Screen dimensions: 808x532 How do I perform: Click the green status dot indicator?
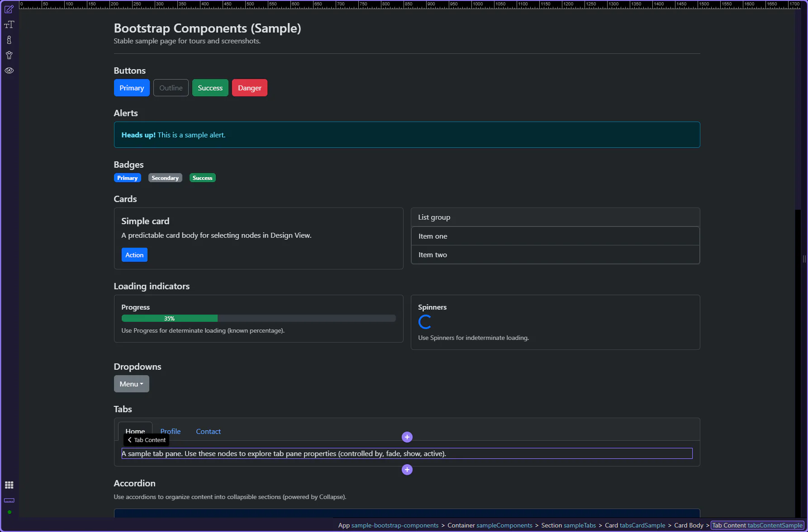[x=9, y=512]
